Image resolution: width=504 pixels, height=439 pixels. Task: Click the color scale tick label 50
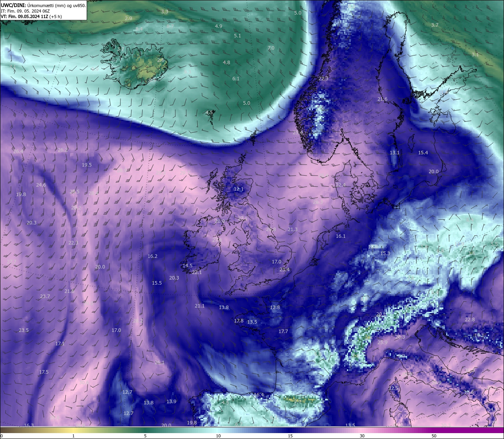pyautogui.click(x=434, y=435)
